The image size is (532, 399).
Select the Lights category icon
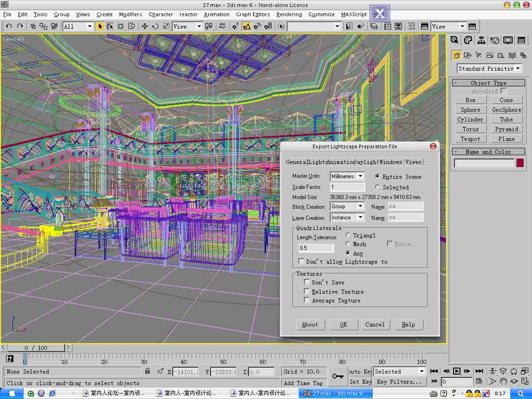(x=478, y=55)
